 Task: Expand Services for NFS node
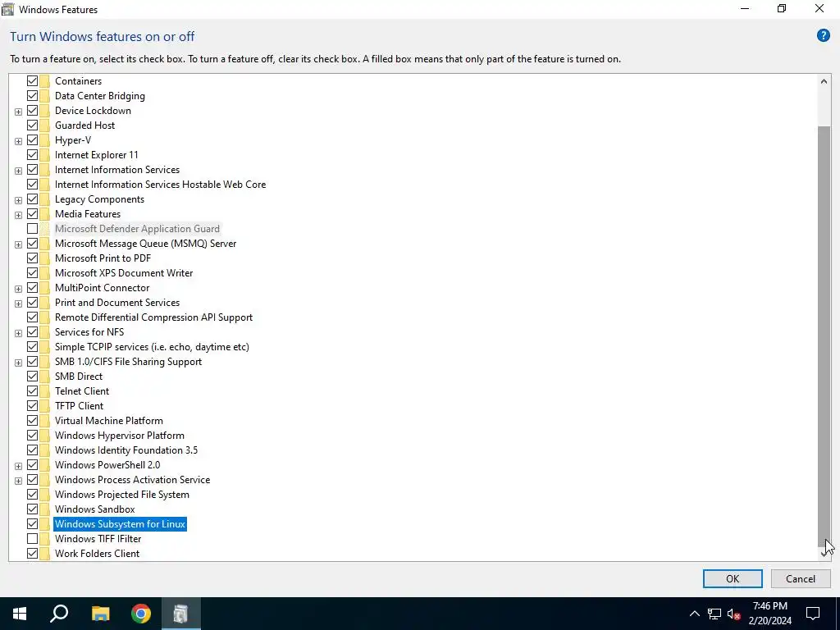coord(18,333)
